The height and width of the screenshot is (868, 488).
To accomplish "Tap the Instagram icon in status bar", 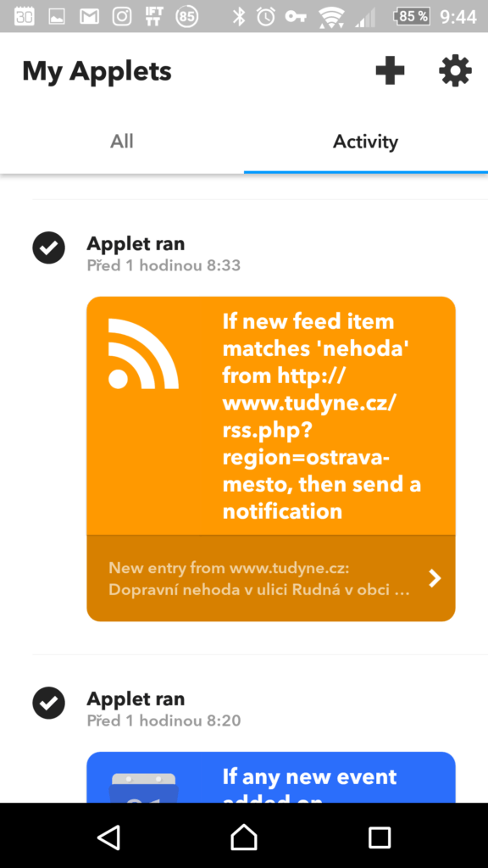I will pos(122,17).
